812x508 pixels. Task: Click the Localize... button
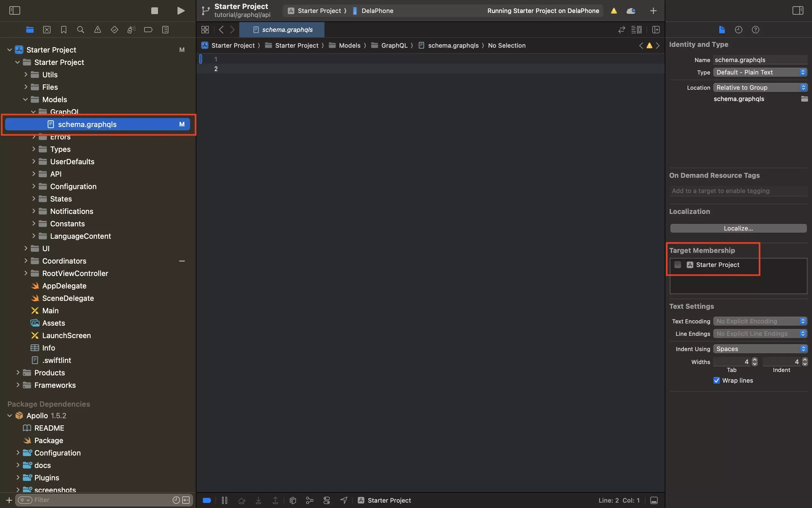coord(738,229)
